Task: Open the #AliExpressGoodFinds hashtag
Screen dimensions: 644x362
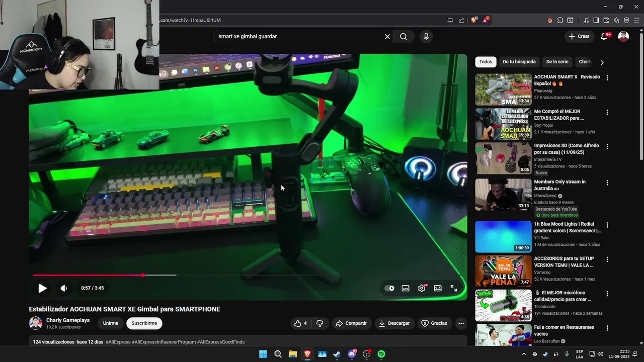Action: pyautogui.click(x=221, y=342)
